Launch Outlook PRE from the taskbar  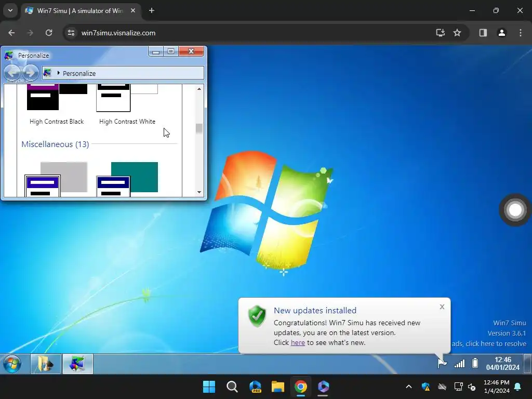[x=255, y=387]
